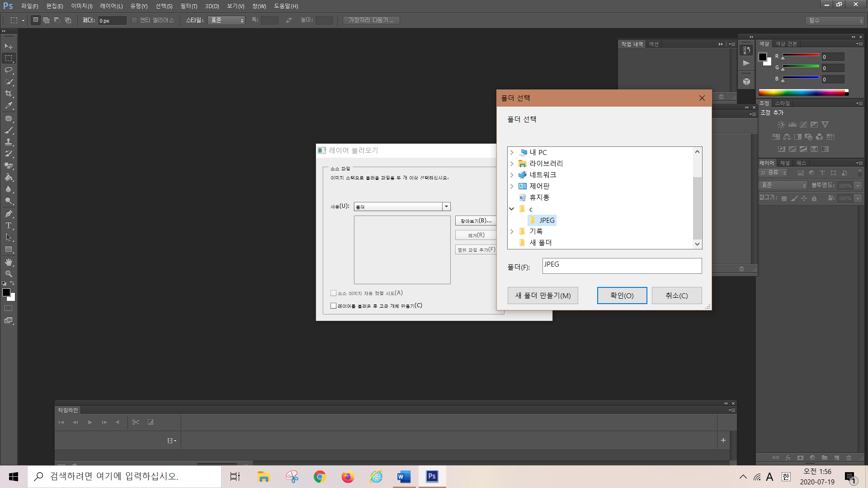Open Photoshop from the Windows taskbar
This screenshot has height=488, width=868.
tap(432, 476)
